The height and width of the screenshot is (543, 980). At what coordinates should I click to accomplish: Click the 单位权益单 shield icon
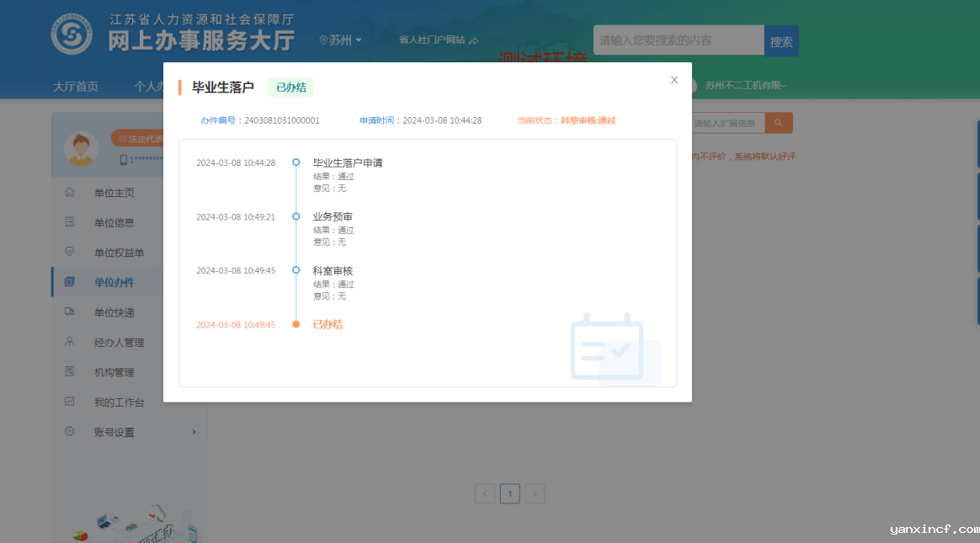70,252
